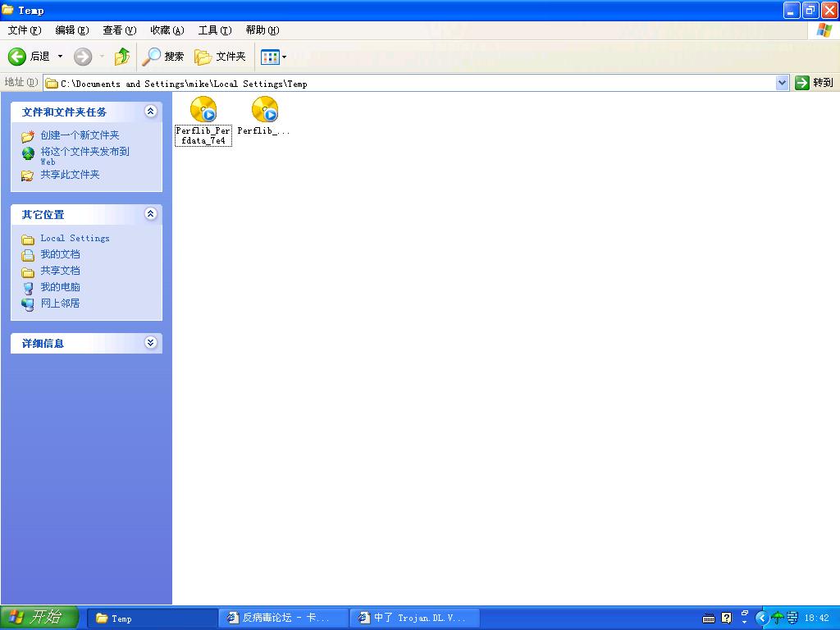Open the 编辑(E) menu
The width and height of the screenshot is (840, 630).
[72, 30]
